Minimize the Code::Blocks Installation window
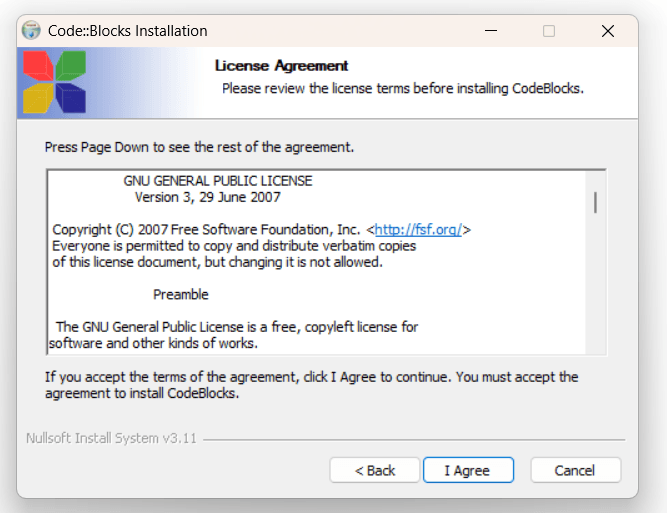This screenshot has height=513, width=667. (490, 31)
